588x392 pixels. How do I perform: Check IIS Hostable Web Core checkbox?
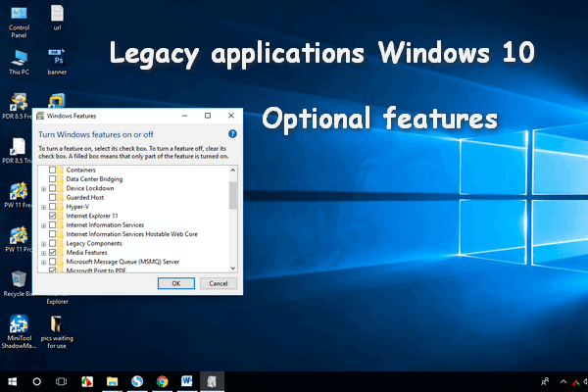coord(53,234)
